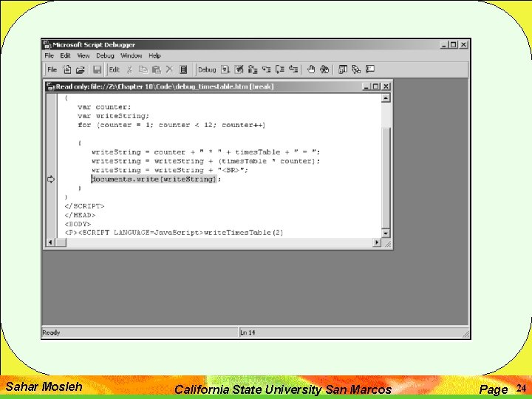Open the Command Window icon
Viewport: 532px width, 399px height.
pyautogui.click(x=370, y=69)
